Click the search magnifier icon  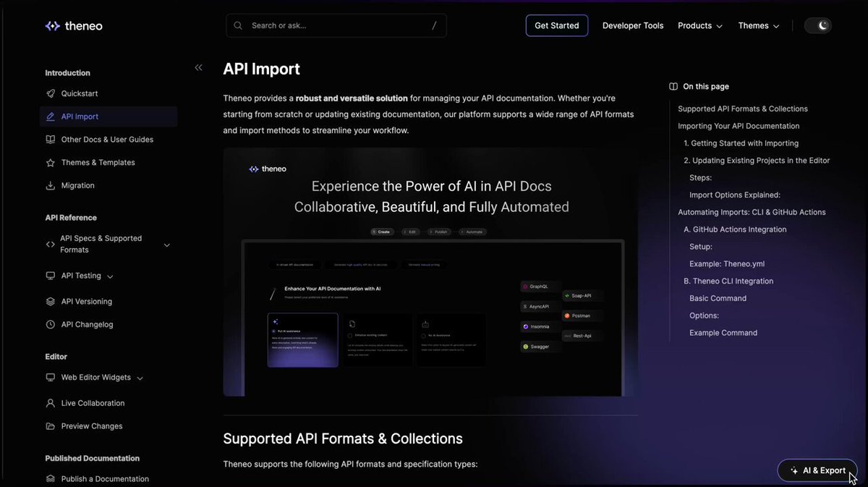tap(238, 25)
